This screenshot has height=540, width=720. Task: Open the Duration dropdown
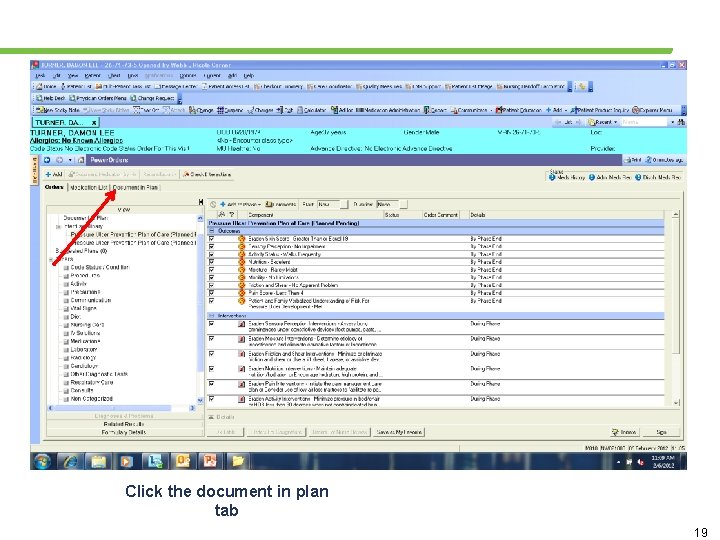click(x=403, y=204)
